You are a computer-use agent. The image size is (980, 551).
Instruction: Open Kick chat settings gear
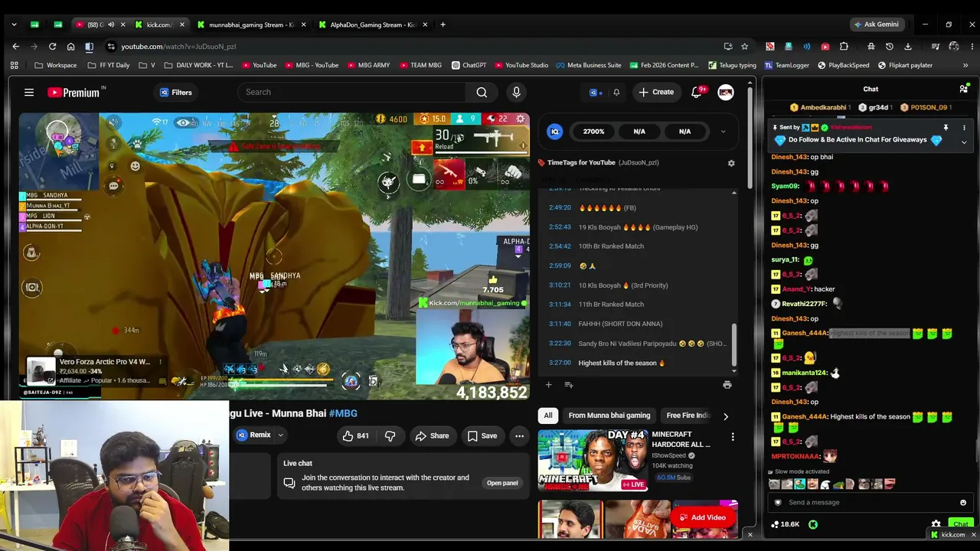point(936,524)
